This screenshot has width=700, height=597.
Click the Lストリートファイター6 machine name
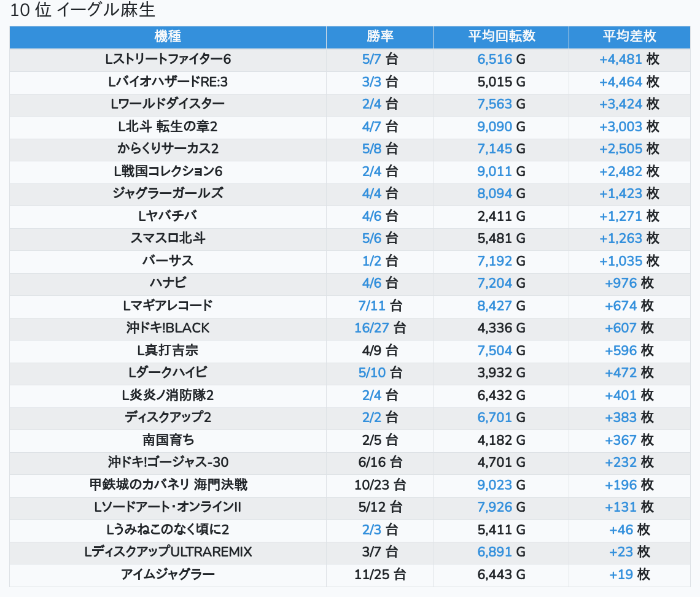click(168, 60)
